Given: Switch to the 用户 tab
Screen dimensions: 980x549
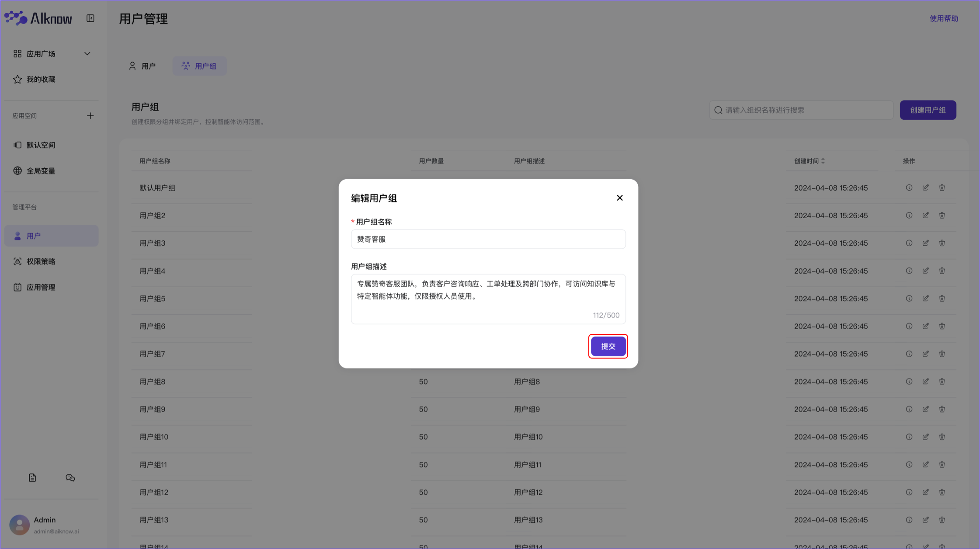Looking at the screenshot, I should point(142,66).
